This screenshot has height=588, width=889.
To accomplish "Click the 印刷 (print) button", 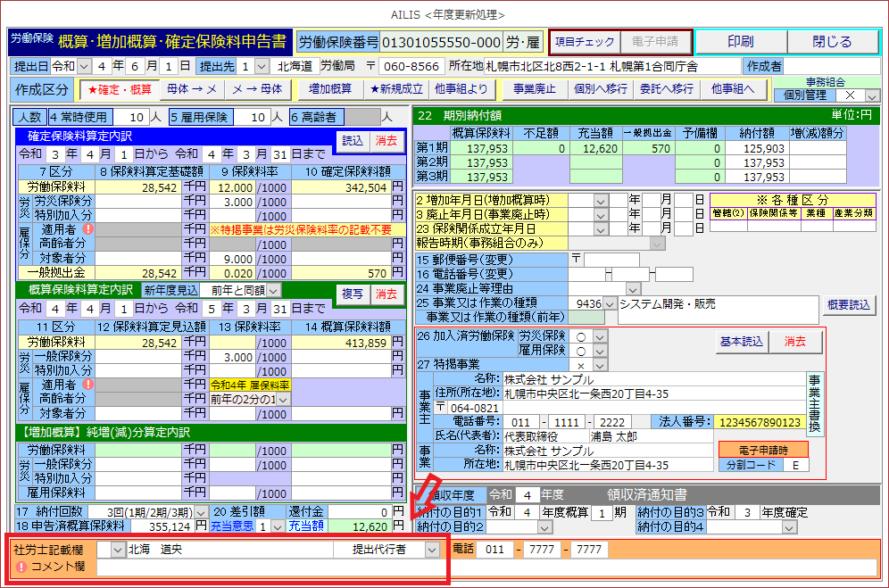I will point(740,42).
